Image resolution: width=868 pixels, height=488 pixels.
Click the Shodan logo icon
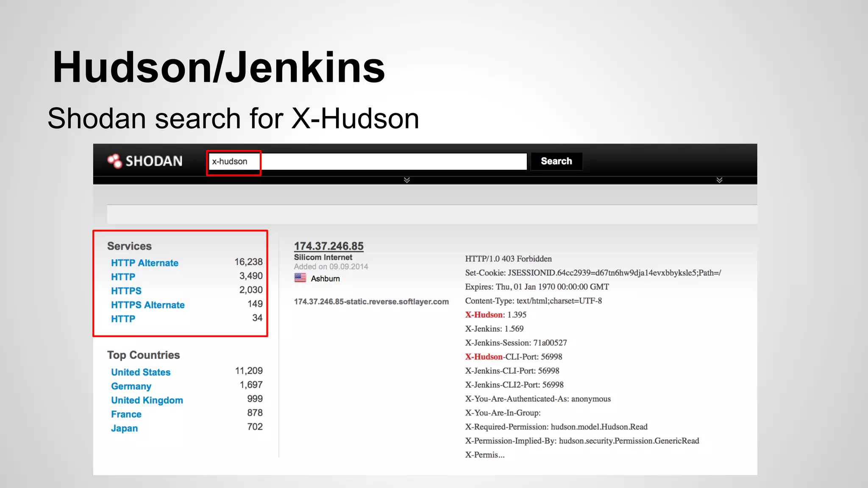(x=114, y=161)
